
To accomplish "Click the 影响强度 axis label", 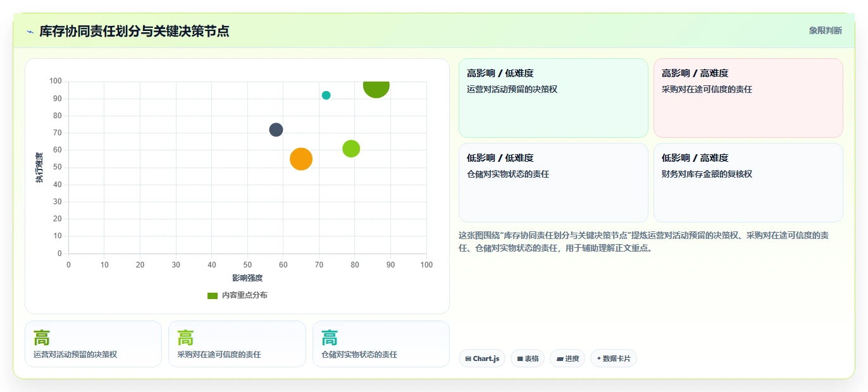I will pyautogui.click(x=247, y=278).
